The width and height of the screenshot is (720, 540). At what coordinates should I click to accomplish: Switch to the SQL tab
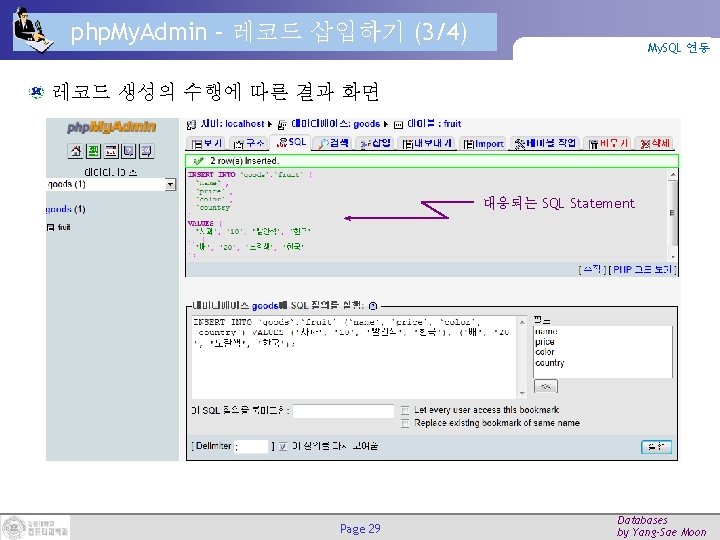click(x=291, y=142)
